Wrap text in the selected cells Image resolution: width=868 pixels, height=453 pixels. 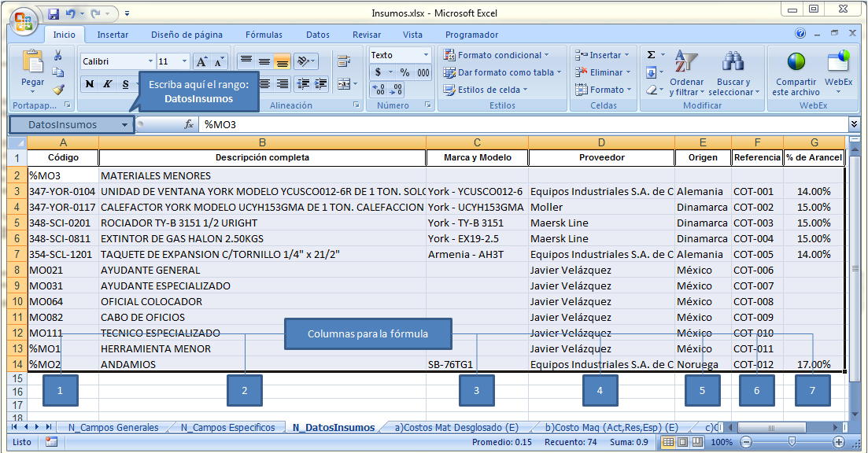[x=344, y=61]
